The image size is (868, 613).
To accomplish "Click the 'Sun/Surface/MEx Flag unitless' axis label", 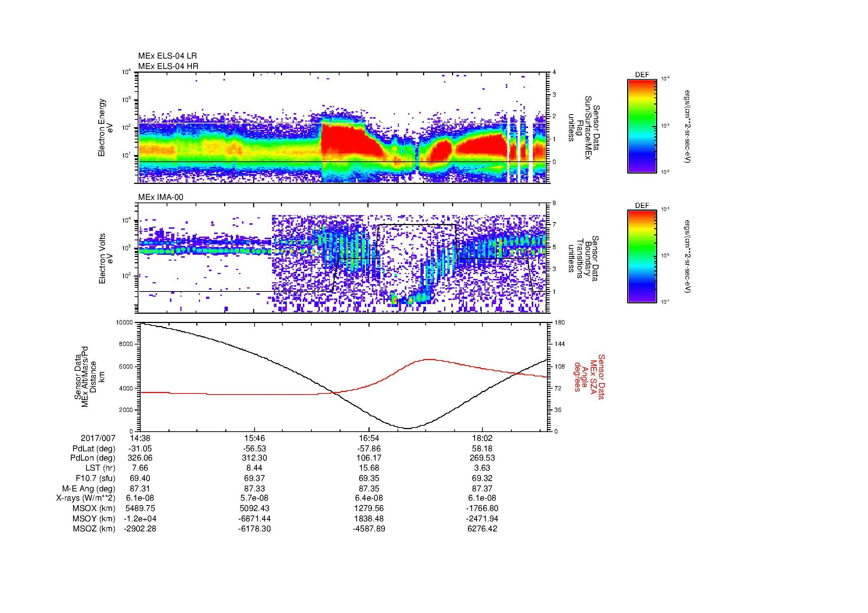I will (583, 128).
